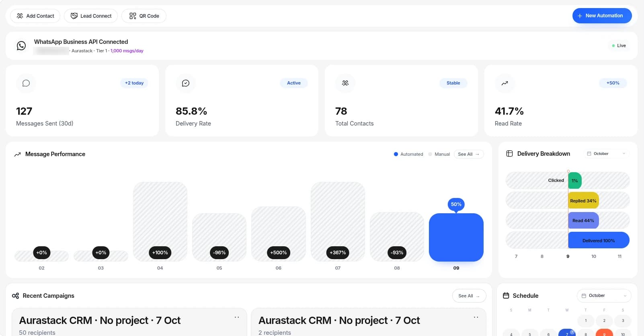Toggle the Automated legend filter
This screenshot has height=336, width=644.
tap(408, 154)
